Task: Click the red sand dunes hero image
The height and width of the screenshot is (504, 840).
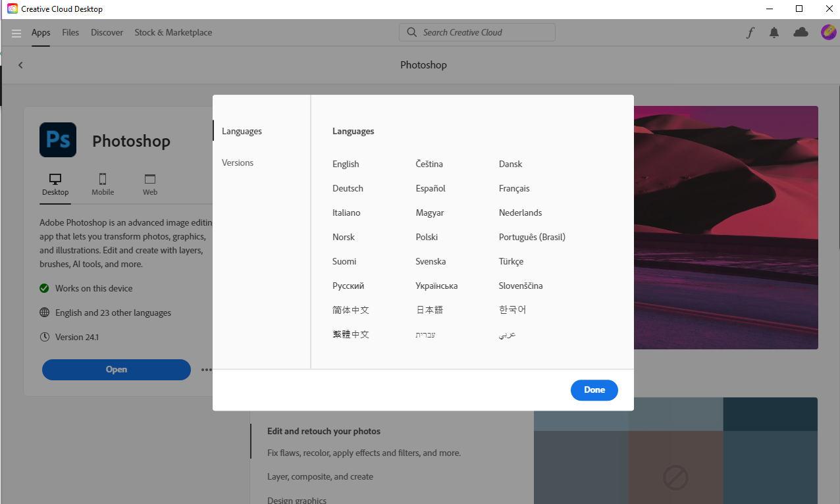Action: (726, 227)
